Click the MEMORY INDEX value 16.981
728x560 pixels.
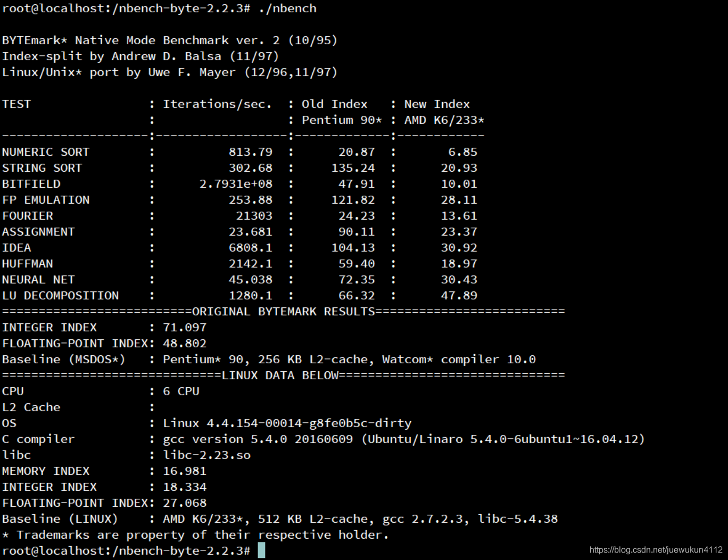[x=185, y=471]
